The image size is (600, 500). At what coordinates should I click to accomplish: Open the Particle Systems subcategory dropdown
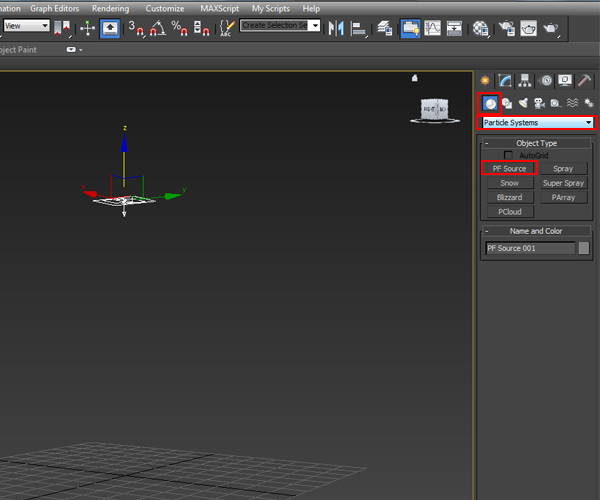point(537,123)
